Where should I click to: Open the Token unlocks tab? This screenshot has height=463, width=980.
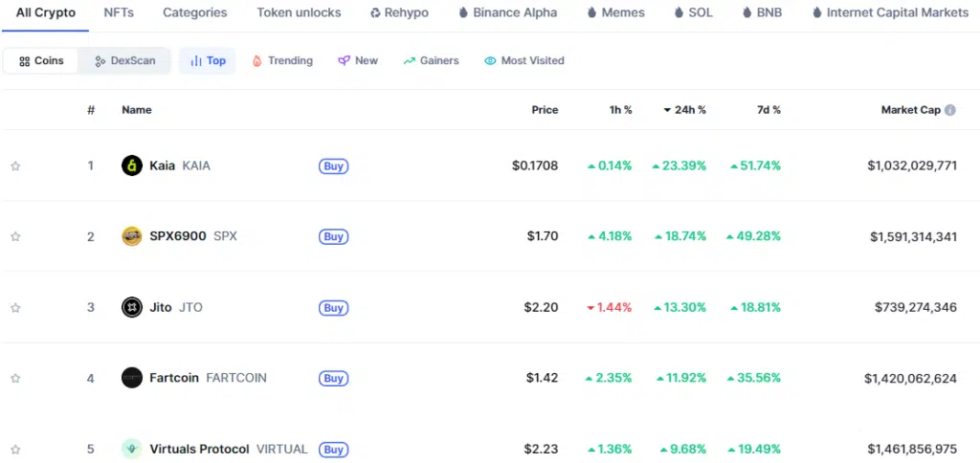[x=299, y=12]
